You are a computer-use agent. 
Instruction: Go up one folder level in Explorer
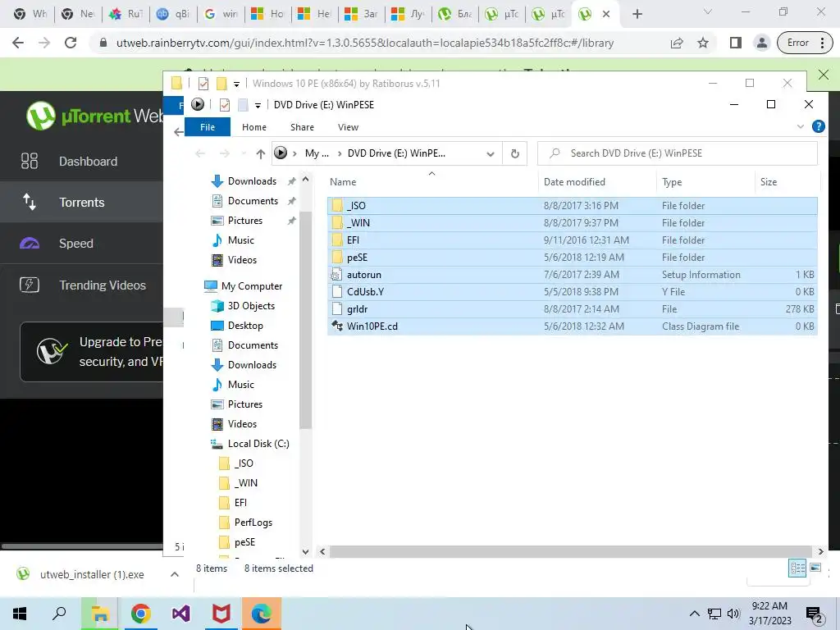click(x=260, y=153)
